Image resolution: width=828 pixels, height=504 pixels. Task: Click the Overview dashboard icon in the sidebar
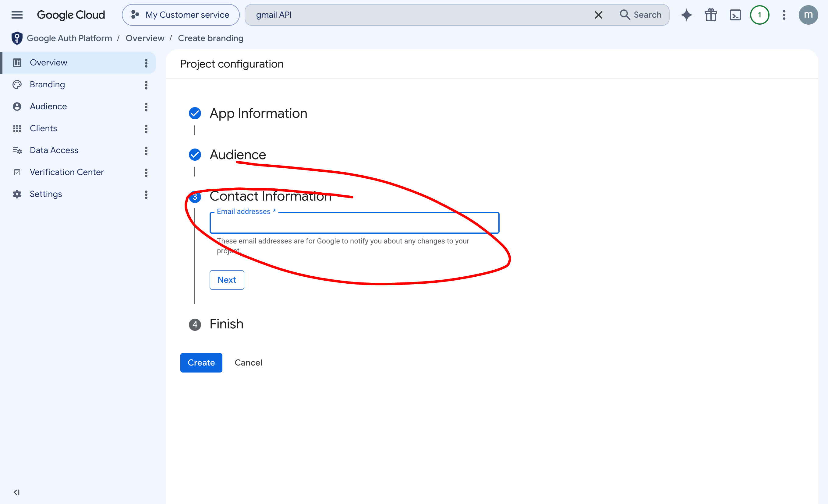point(17,63)
